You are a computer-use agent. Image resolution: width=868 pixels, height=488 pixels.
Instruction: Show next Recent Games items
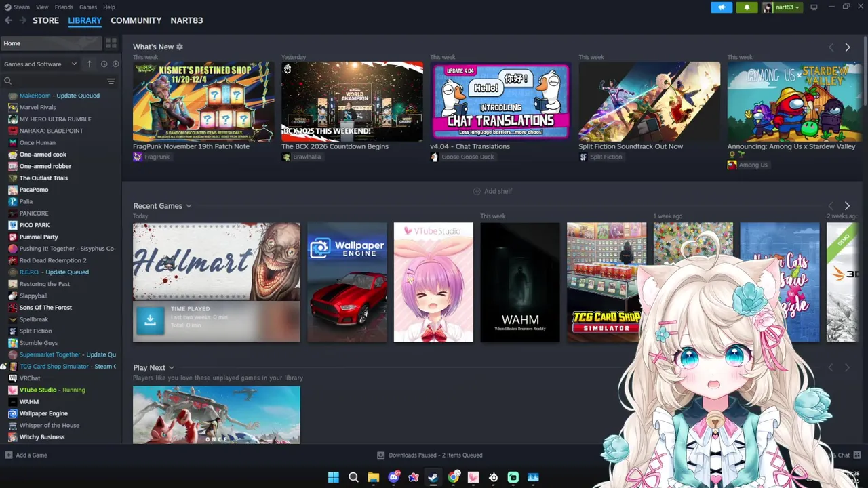(847, 205)
